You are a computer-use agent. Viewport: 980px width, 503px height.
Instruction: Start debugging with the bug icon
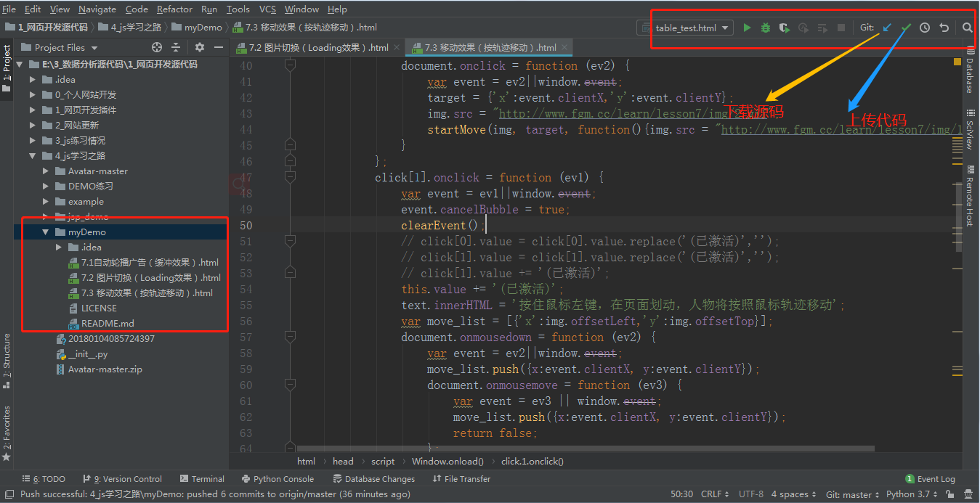(766, 28)
